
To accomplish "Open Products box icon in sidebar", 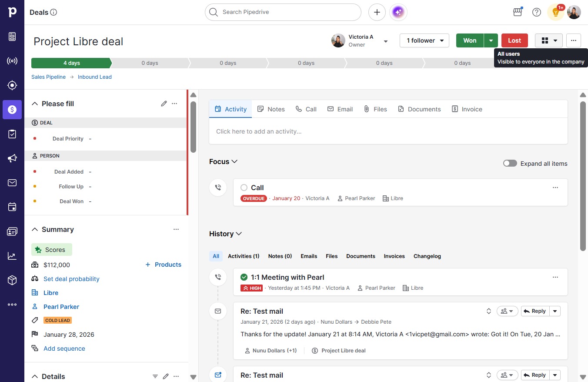I will [x=12, y=280].
